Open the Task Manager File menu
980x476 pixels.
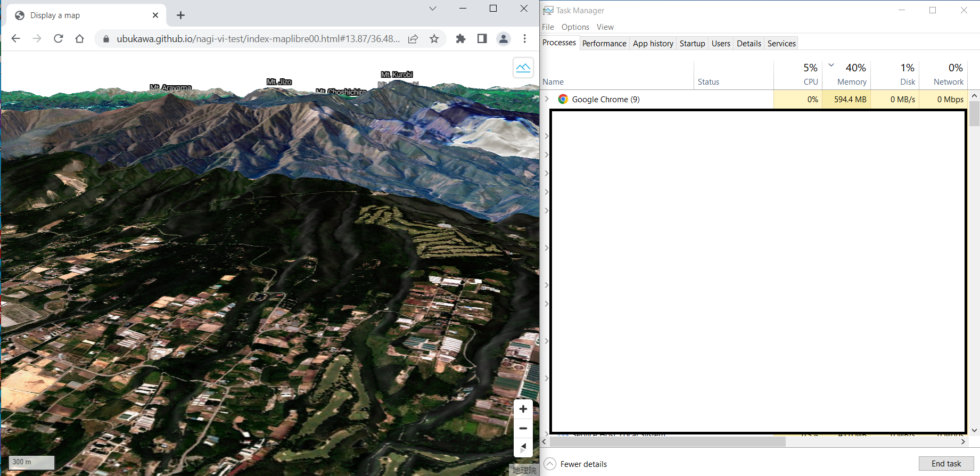[x=548, y=27]
